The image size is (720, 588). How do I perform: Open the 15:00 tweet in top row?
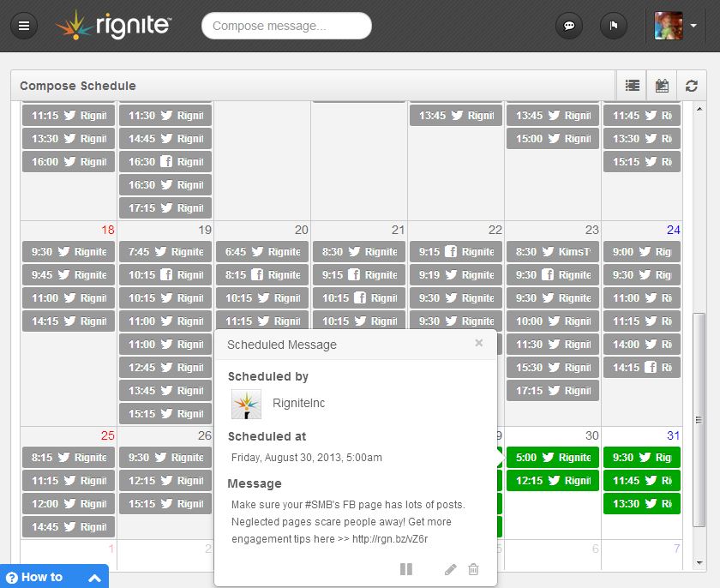tap(553, 138)
